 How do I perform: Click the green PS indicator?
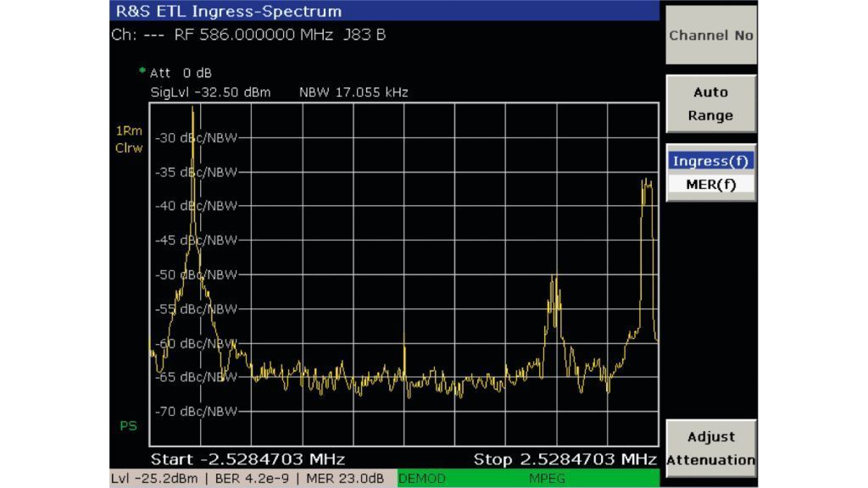coord(128,425)
